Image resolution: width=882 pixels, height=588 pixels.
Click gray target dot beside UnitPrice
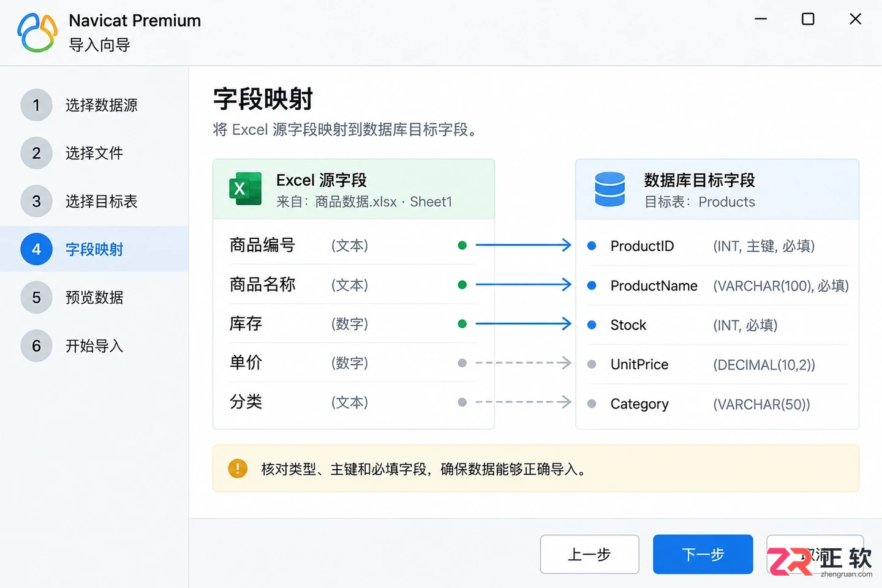592,364
